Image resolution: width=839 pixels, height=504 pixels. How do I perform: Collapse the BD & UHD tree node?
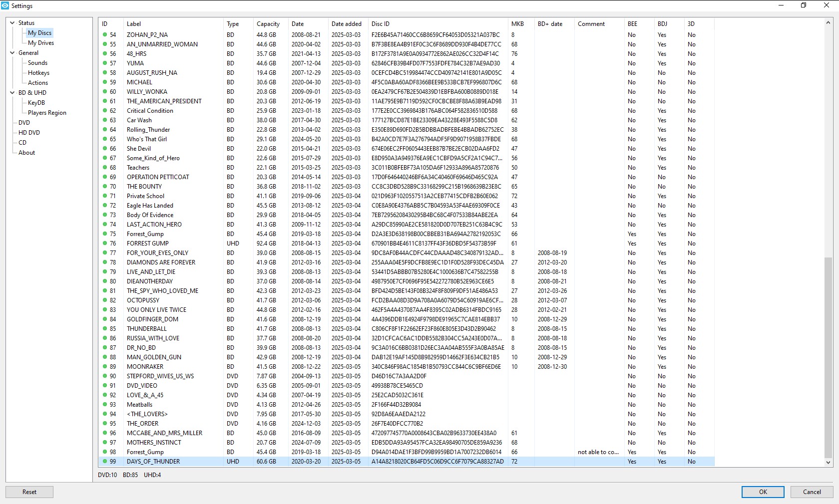pyautogui.click(x=12, y=93)
